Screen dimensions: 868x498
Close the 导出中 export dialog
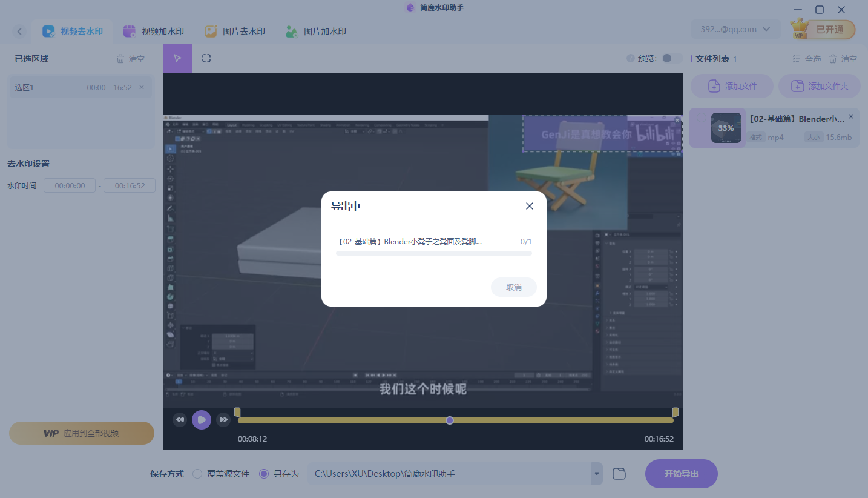(x=530, y=206)
